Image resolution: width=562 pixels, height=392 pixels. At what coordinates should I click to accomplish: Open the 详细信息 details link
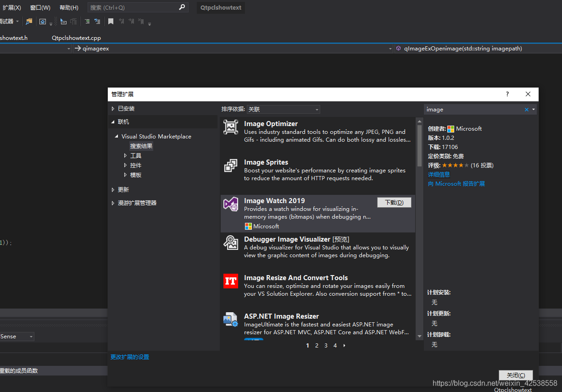(x=439, y=175)
